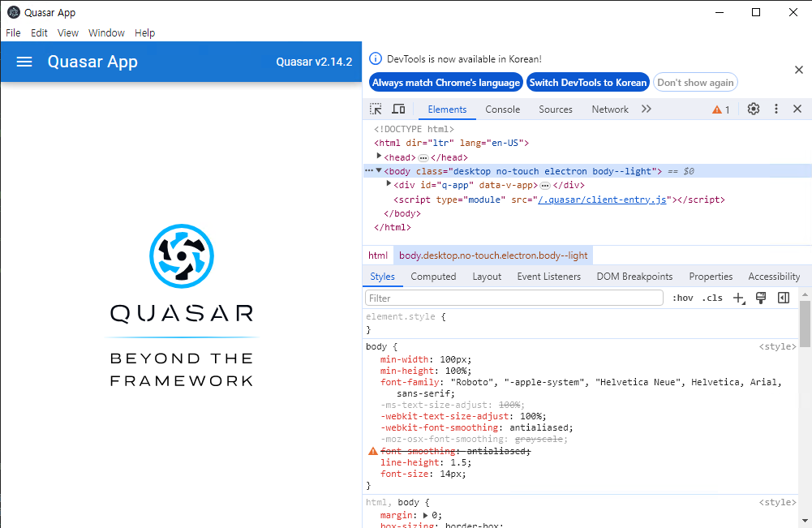Close the DevTools panel
This screenshot has height=528, width=812.
[x=797, y=109]
